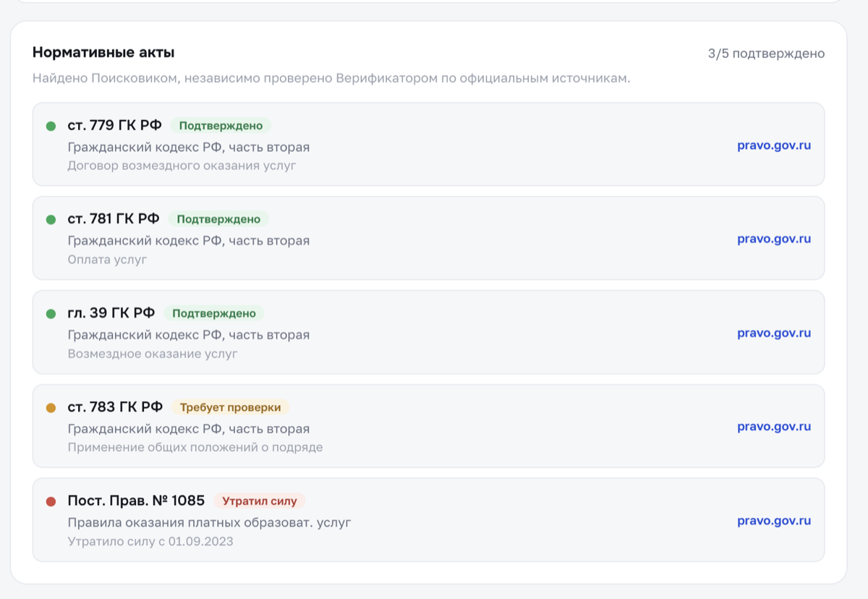Screen dimensions: 868x599
Task: Click the green status dot of ст. 781
Action: tap(51, 219)
